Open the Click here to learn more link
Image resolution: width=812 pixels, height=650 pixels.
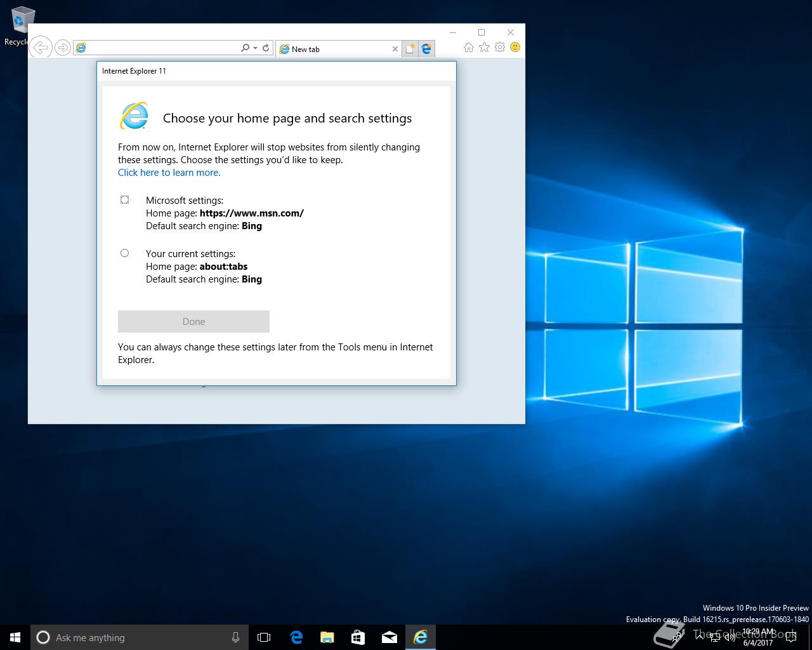pyautogui.click(x=169, y=173)
